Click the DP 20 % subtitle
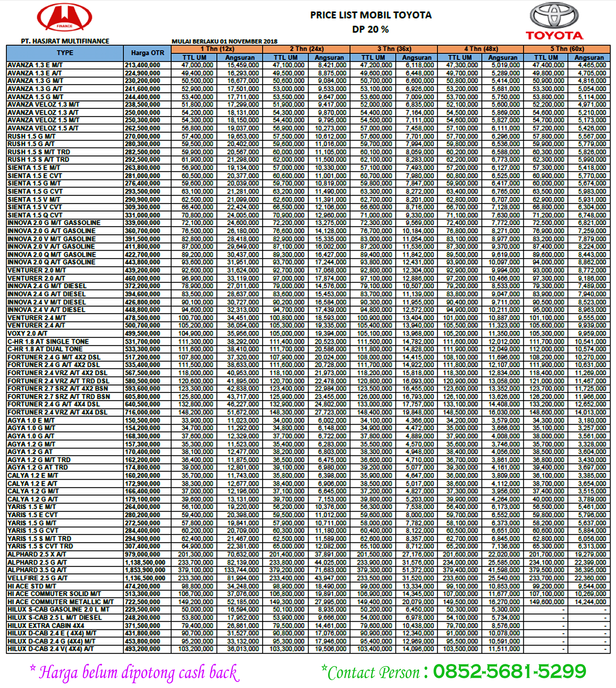 (371, 29)
